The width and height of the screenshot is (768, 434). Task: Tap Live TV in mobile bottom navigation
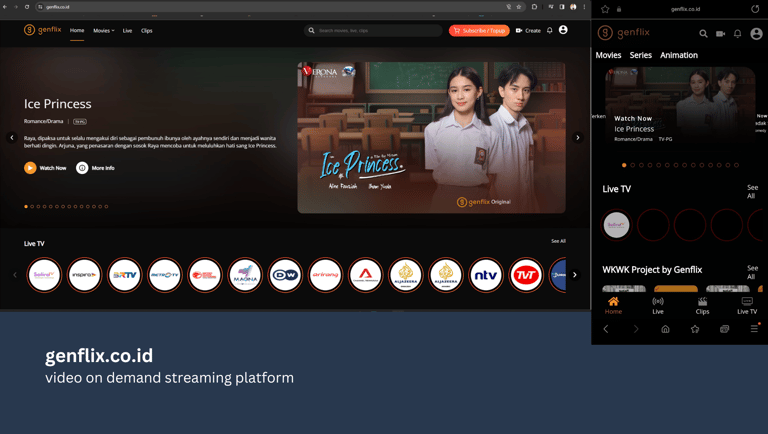click(x=747, y=305)
